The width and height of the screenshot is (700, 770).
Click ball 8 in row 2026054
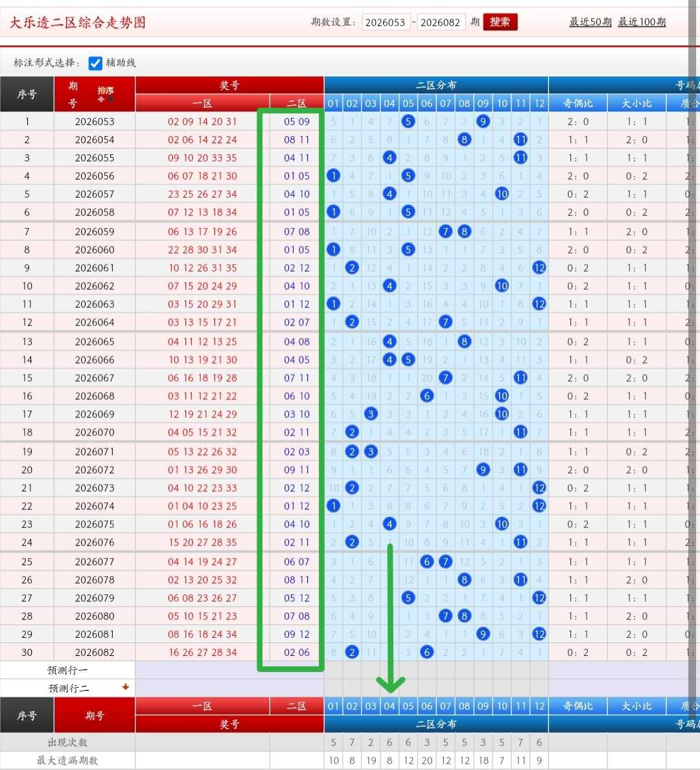coord(464,139)
